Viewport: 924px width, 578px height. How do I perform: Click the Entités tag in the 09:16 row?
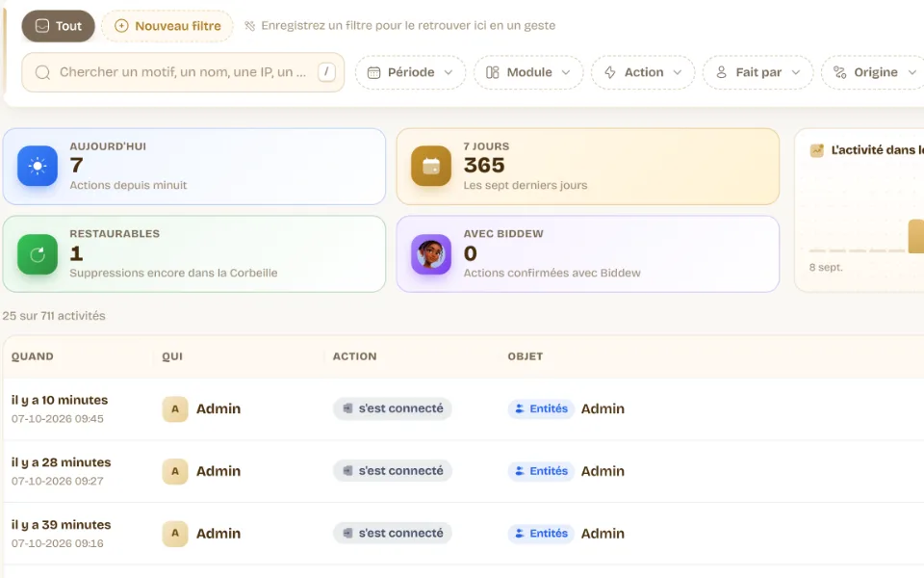pos(541,533)
